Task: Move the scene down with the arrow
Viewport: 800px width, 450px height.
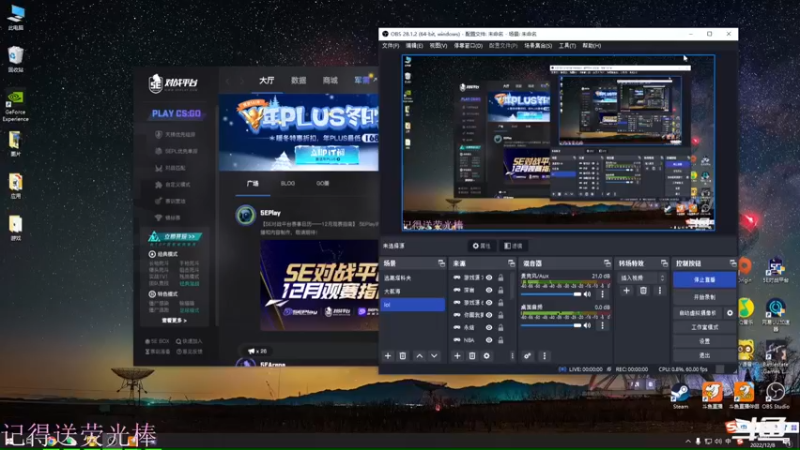Action: click(434, 356)
